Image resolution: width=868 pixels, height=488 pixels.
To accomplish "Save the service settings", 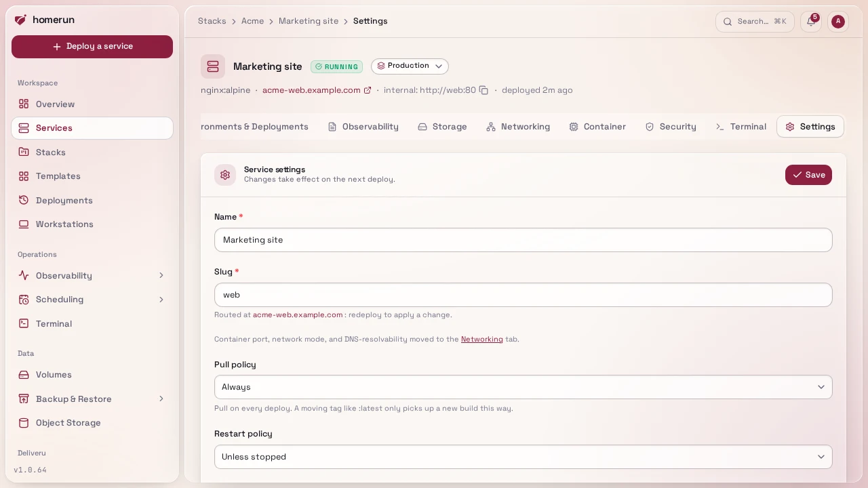I will (808, 175).
